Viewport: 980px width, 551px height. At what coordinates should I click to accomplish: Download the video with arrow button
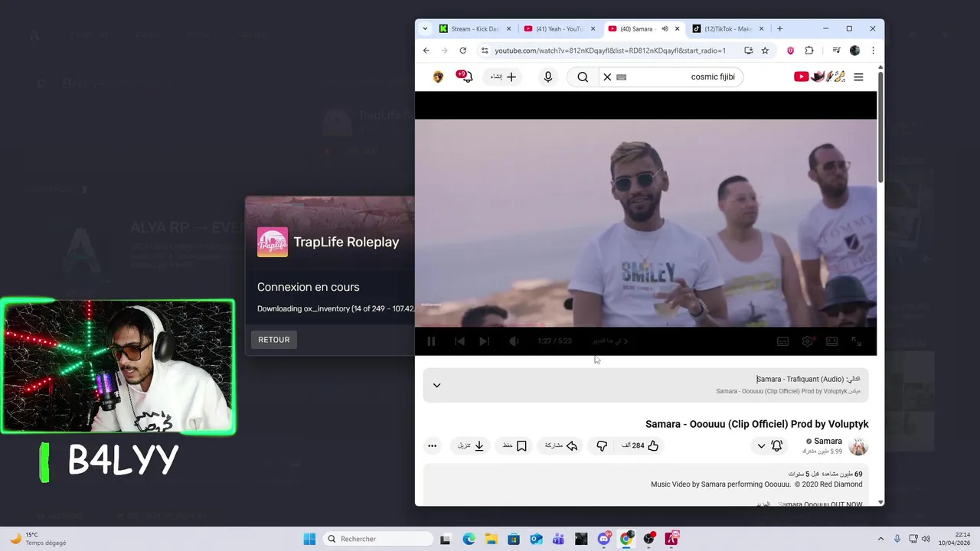tap(471, 445)
